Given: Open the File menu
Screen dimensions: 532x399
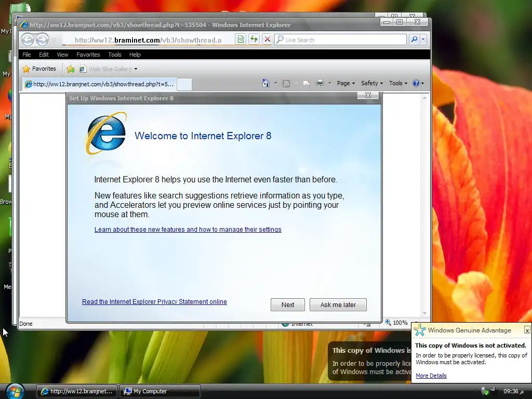Looking at the screenshot, I should coord(26,55).
